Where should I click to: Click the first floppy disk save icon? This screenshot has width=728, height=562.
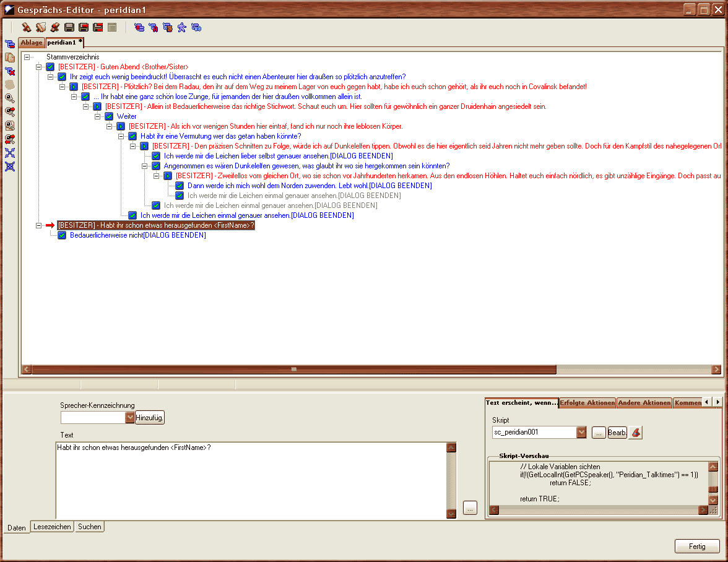pos(69,27)
